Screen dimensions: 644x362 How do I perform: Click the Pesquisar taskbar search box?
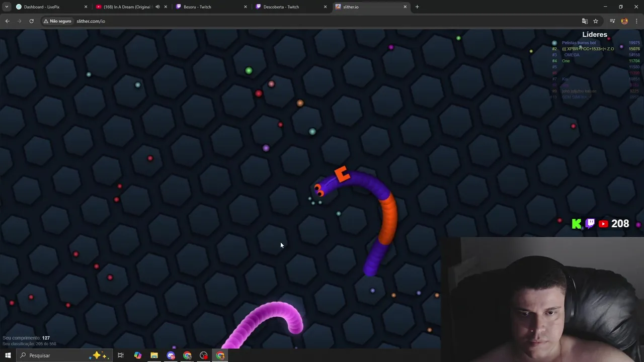pos(64,355)
